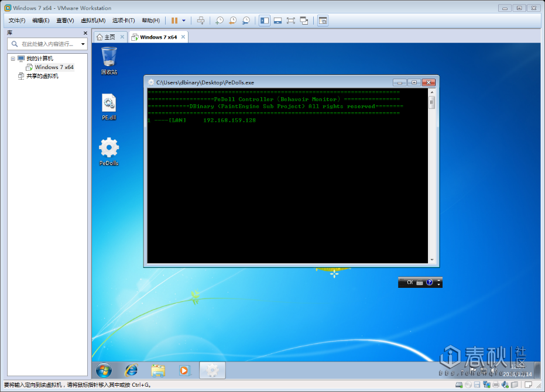This screenshot has height=392, width=545.
Task: Launch Internet Explorer from the taskbar
Action: (131, 370)
